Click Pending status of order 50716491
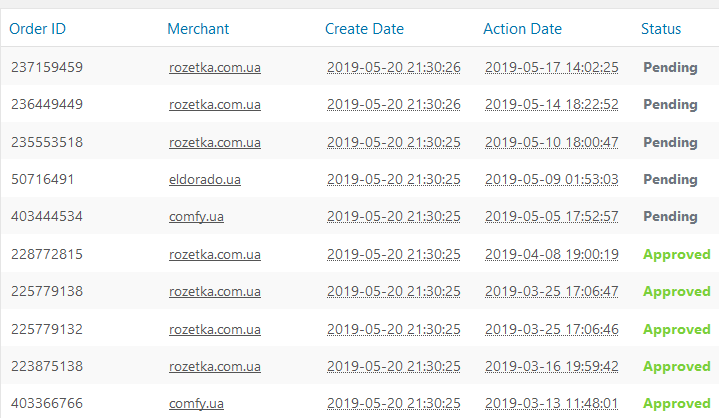This screenshot has height=418, width=719. (670, 179)
